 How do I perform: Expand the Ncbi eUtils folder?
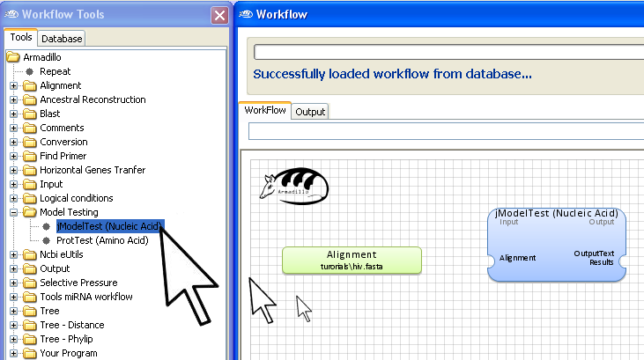(x=13, y=254)
